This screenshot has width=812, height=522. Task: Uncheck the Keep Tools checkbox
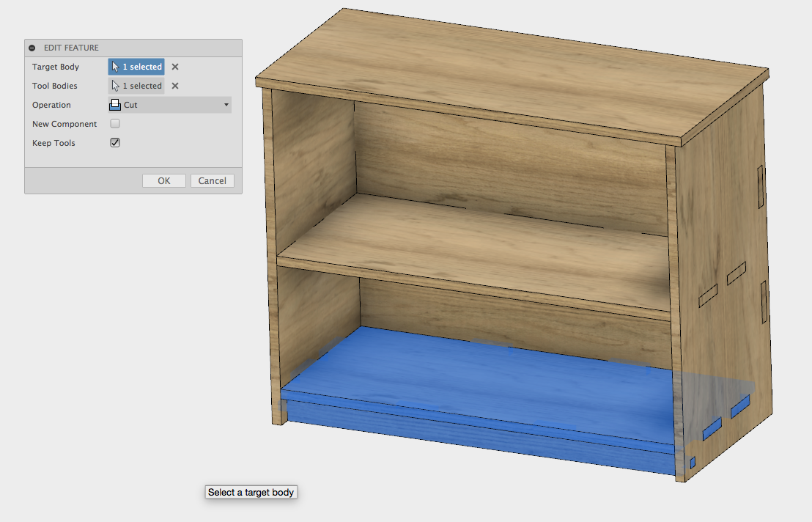[114, 142]
